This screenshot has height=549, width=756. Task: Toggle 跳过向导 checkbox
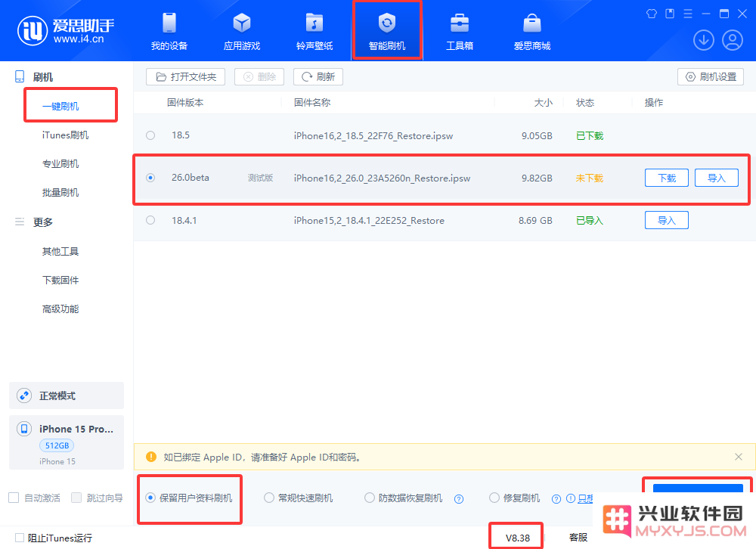click(x=76, y=498)
